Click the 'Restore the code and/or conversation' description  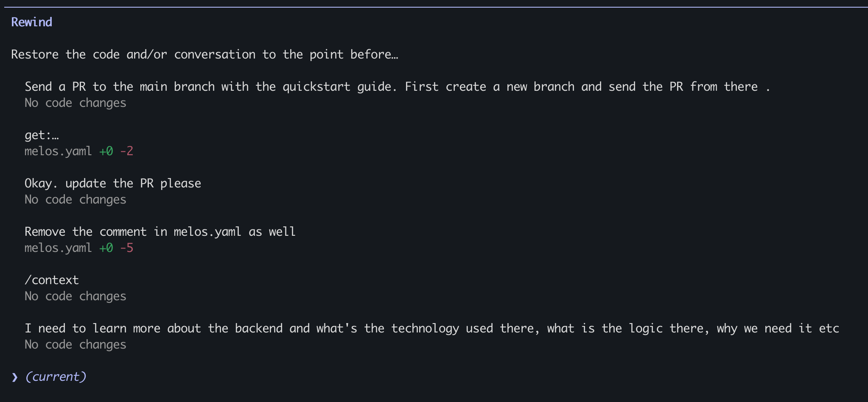(x=204, y=55)
